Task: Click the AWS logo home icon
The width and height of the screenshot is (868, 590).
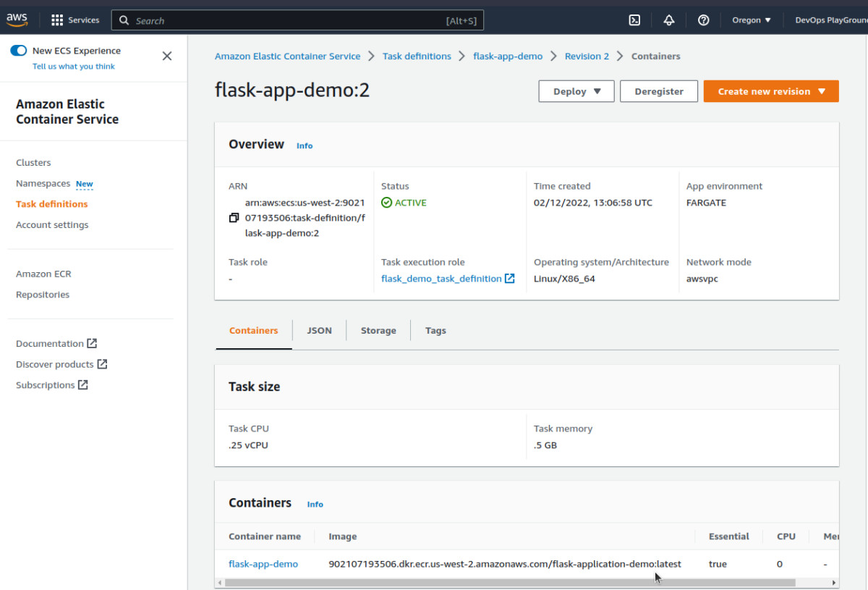Action: tap(17, 20)
